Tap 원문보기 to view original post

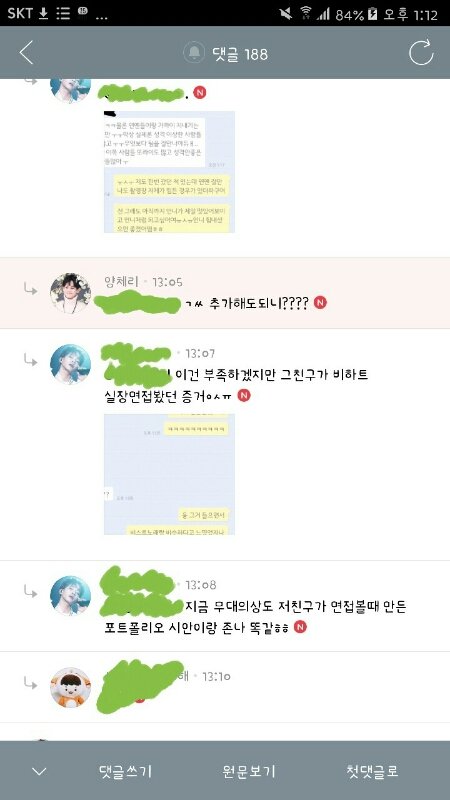point(249,771)
